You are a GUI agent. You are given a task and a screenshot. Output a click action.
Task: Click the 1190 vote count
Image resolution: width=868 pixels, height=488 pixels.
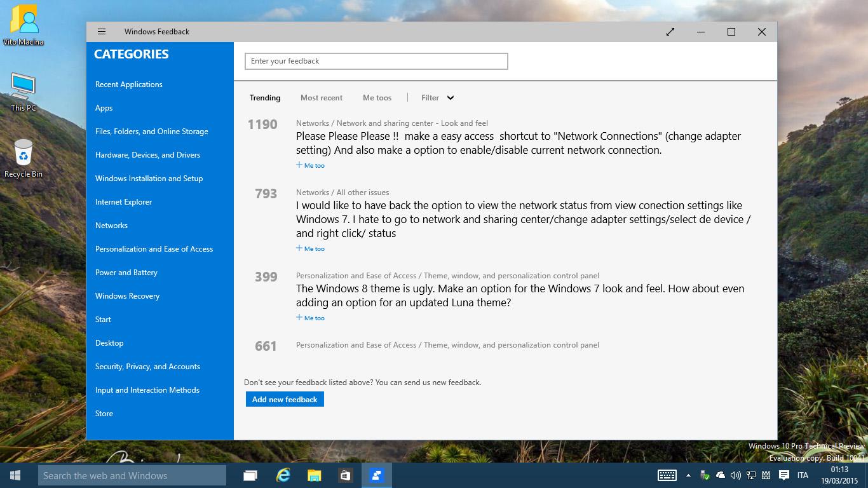pyautogui.click(x=262, y=125)
